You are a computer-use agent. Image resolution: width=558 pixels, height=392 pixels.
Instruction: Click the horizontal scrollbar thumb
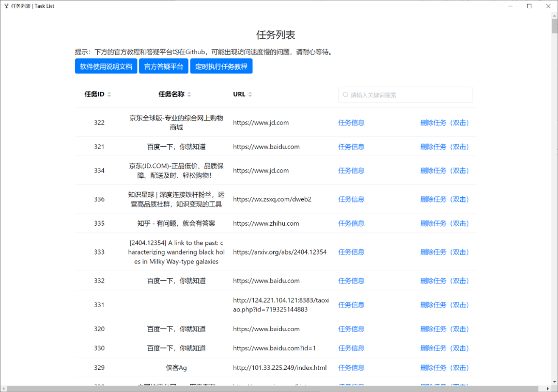click(272, 389)
